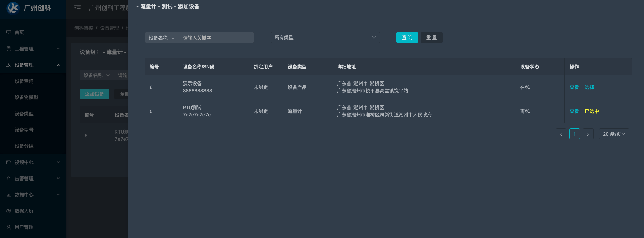The image size is (644, 238).
Task: Focus the 请输入关键字 keyword input
Action: [216, 38]
